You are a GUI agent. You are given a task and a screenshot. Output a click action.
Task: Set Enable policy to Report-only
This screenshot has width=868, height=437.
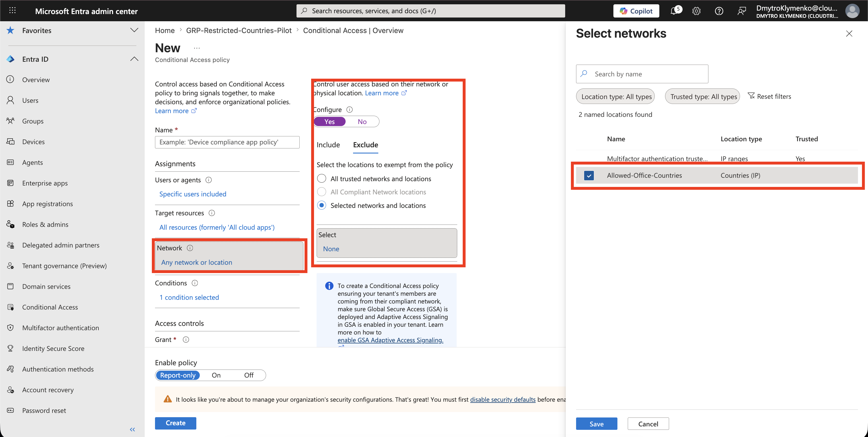tap(178, 375)
